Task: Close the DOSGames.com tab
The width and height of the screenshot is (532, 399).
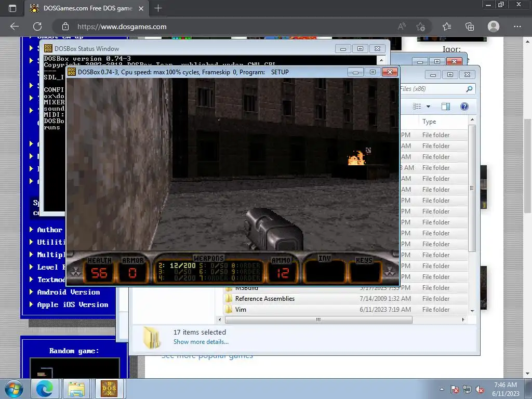Action: click(141, 8)
